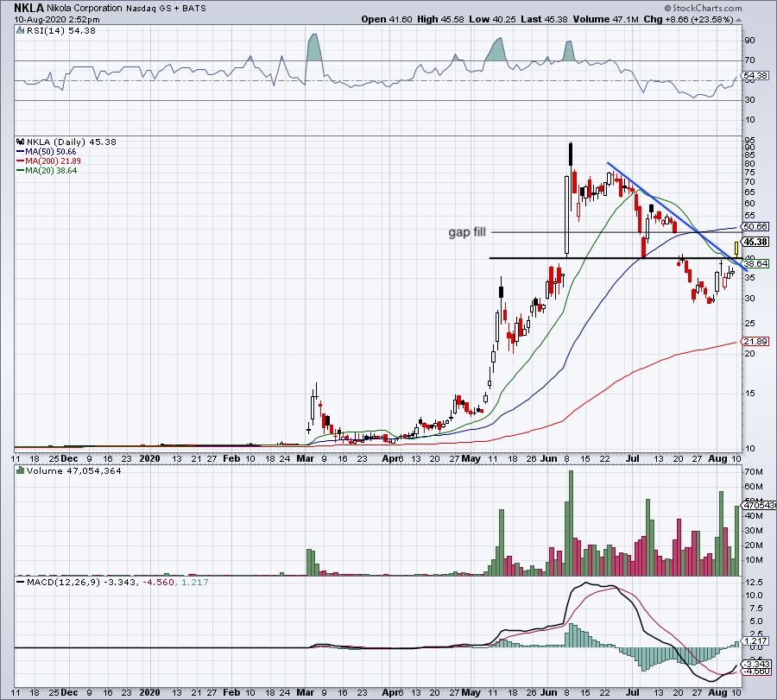Click the 1.217 MACD histogram value tag

coord(755,640)
